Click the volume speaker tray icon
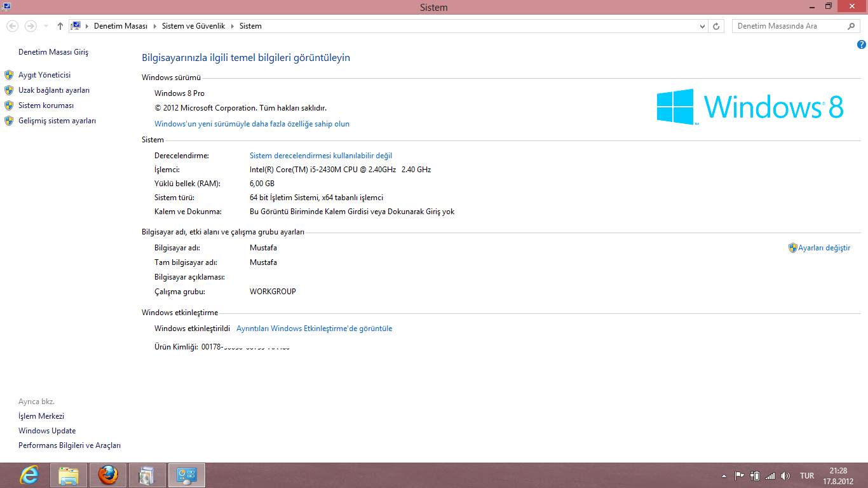868x488 pixels. (785, 476)
